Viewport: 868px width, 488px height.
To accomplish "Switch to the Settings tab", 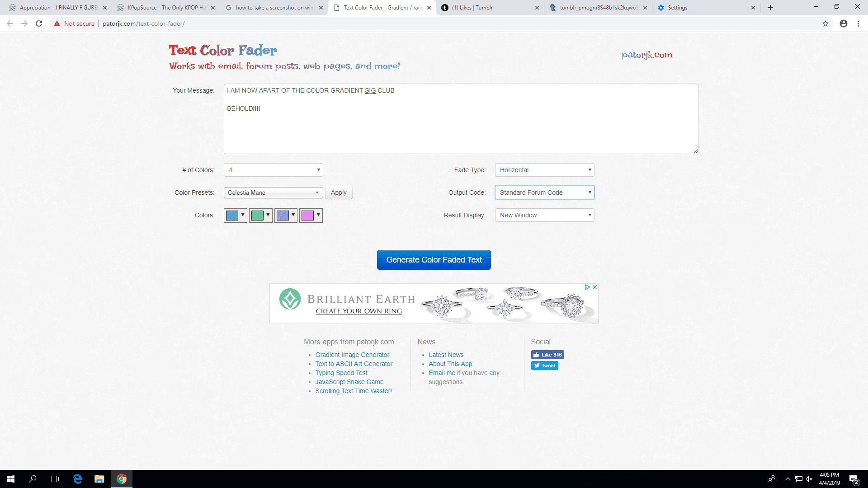I will [x=706, y=8].
